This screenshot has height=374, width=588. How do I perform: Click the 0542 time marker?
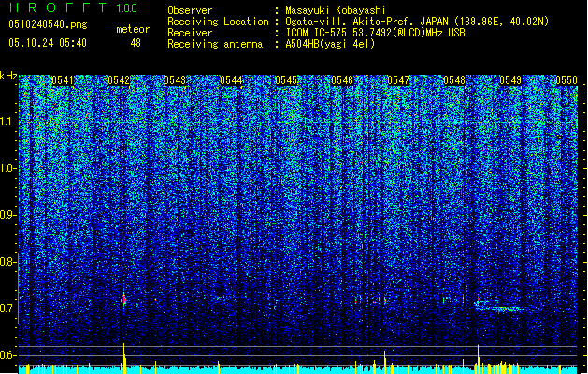pos(119,80)
